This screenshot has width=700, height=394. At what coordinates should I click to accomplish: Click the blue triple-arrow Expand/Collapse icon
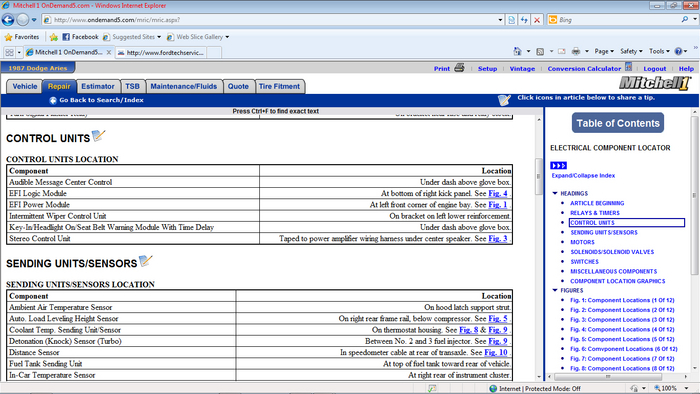point(558,166)
